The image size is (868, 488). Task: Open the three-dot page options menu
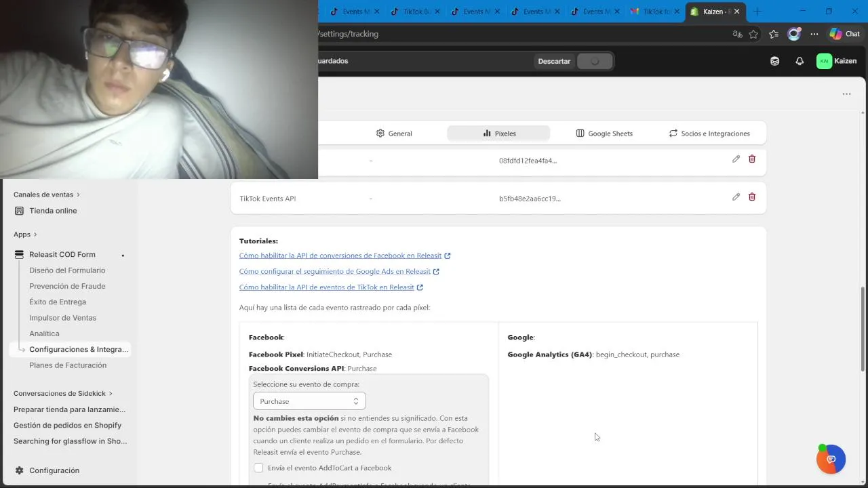(846, 94)
